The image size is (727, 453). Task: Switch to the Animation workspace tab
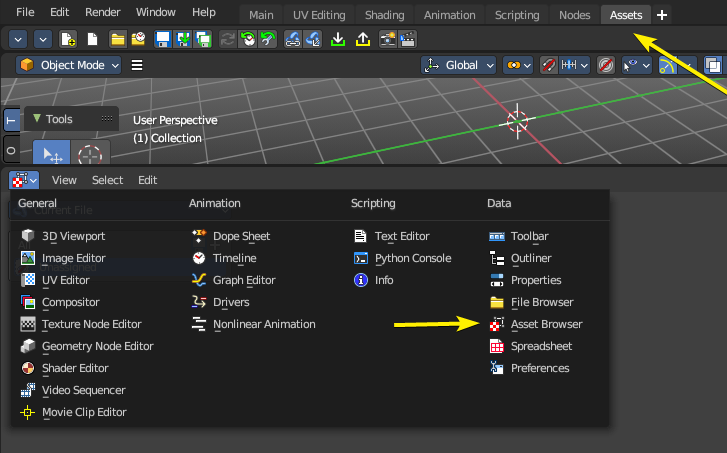pyautogui.click(x=449, y=15)
